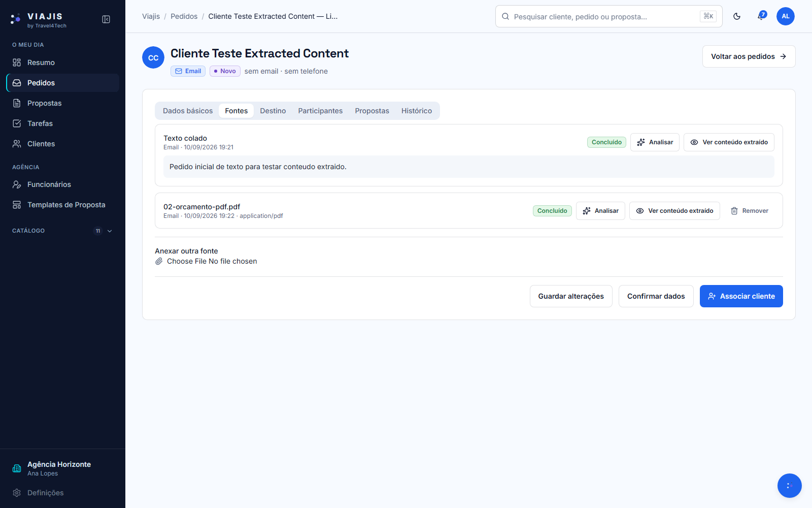812x508 pixels.
Task: Open Clientes in sidebar
Action: coord(62,144)
